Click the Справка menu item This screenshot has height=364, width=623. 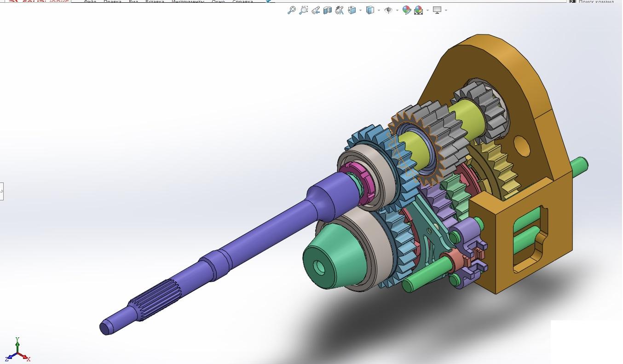242,2
